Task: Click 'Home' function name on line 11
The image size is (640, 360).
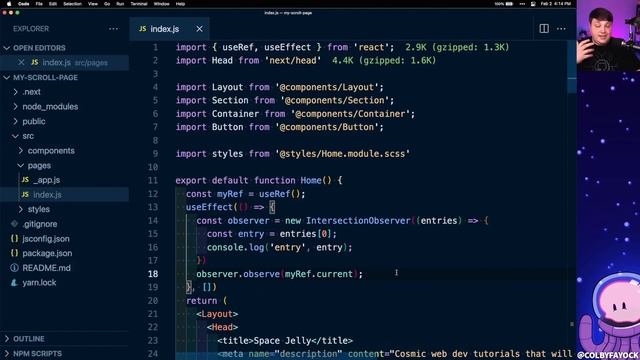Action: tap(311, 180)
